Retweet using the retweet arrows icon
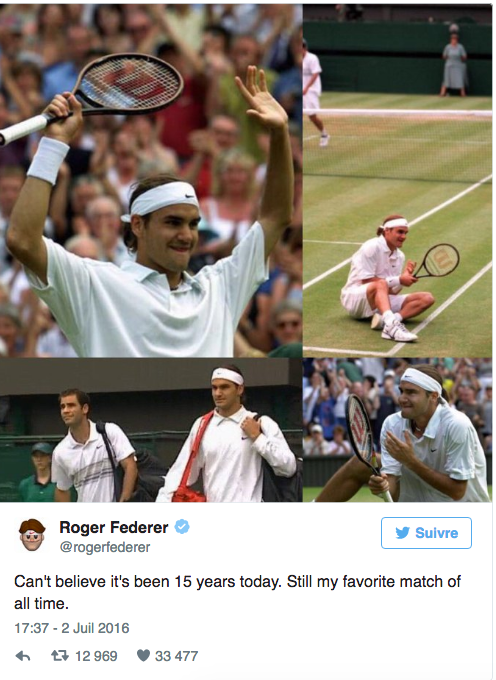 point(59,656)
